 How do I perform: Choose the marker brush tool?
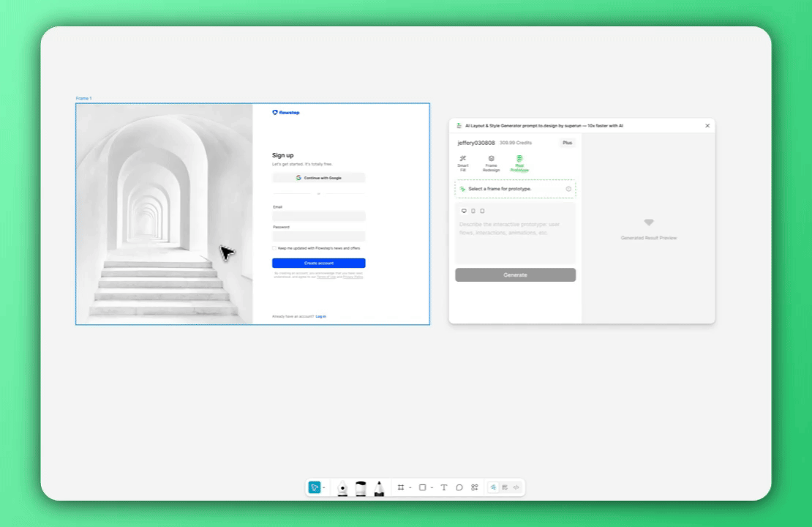pos(361,488)
